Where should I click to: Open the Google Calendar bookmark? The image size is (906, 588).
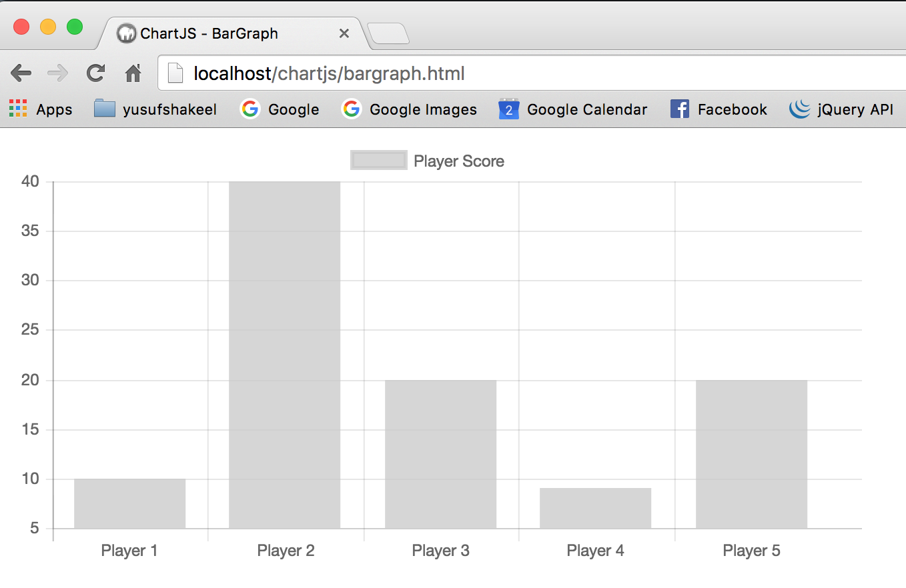(x=573, y=109)
